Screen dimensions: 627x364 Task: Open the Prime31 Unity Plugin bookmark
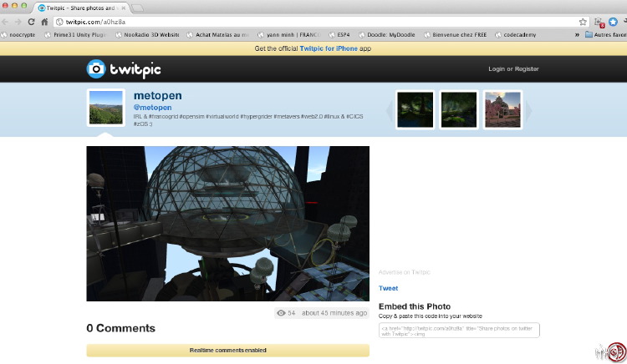[75, 35]
